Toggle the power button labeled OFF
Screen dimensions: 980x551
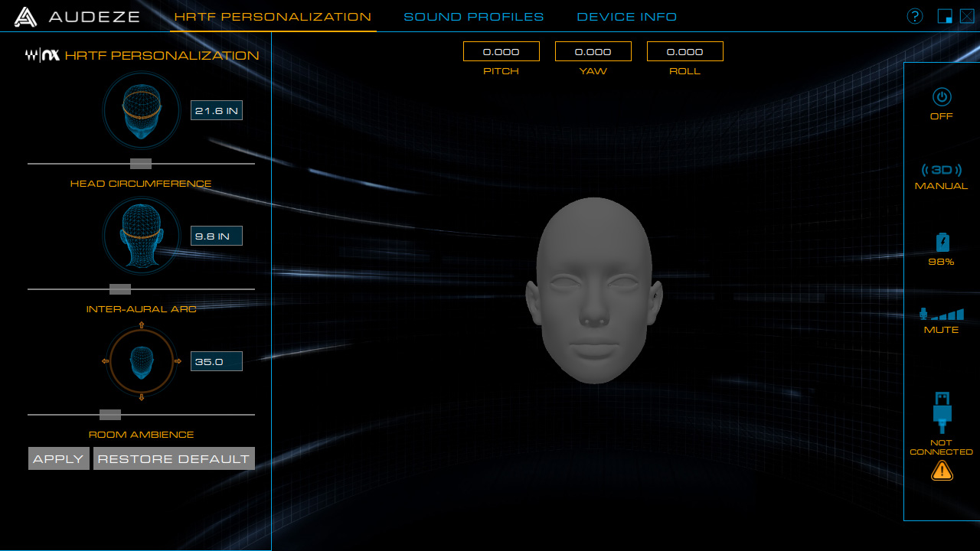[x=942, y=97]
